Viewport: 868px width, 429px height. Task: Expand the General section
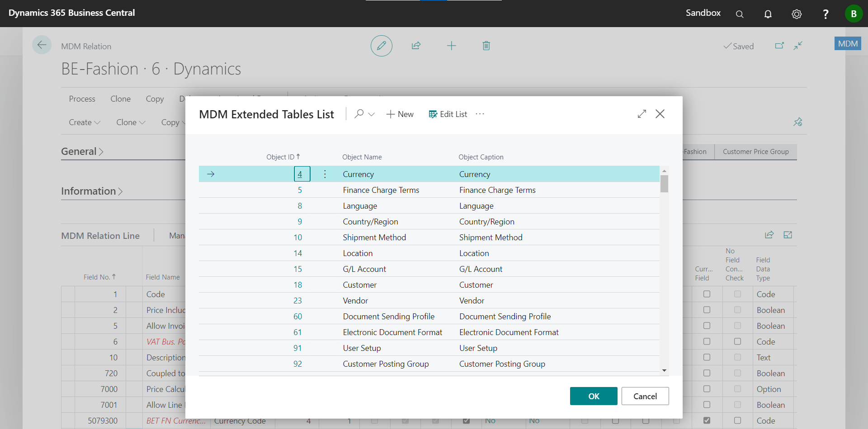pos(82,151)
